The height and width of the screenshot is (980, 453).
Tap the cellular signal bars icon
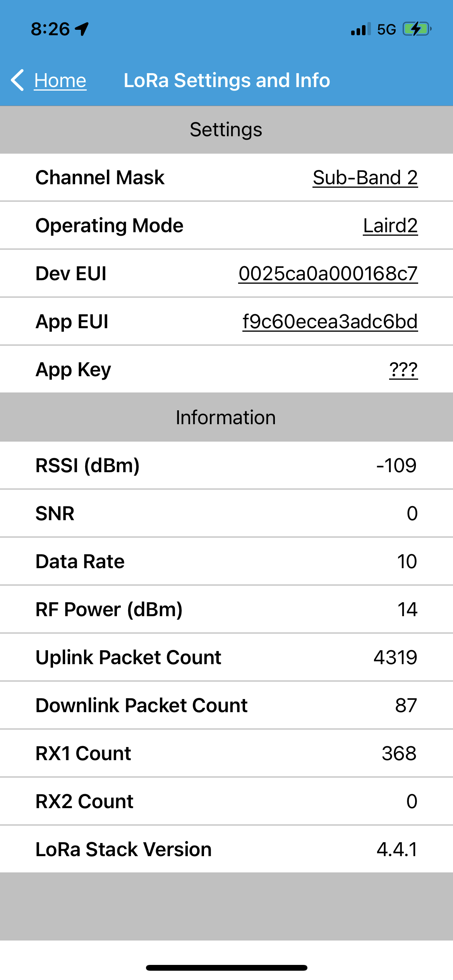tap(360, 29)
